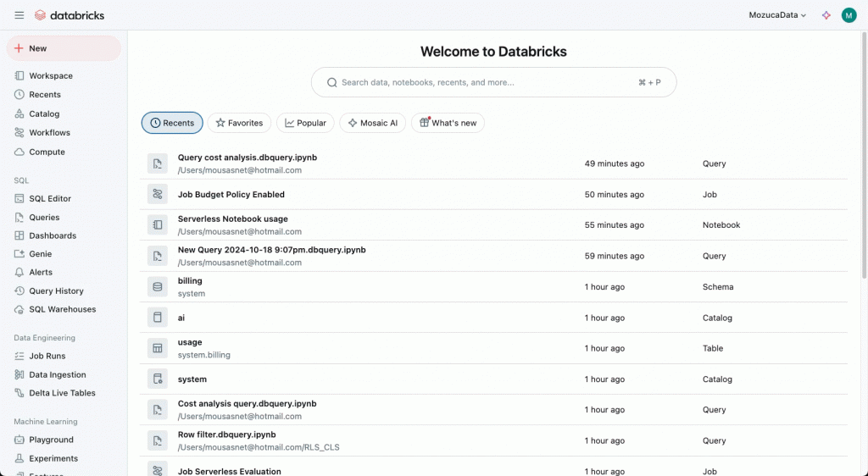Open Genie from the sidebar

click(x=40, y=254)
